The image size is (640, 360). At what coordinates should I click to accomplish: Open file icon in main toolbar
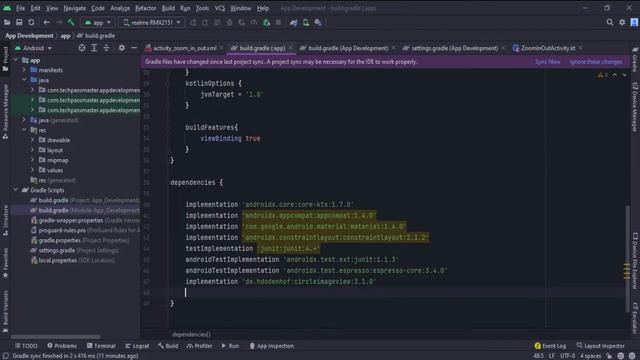(x=7, y=22)
